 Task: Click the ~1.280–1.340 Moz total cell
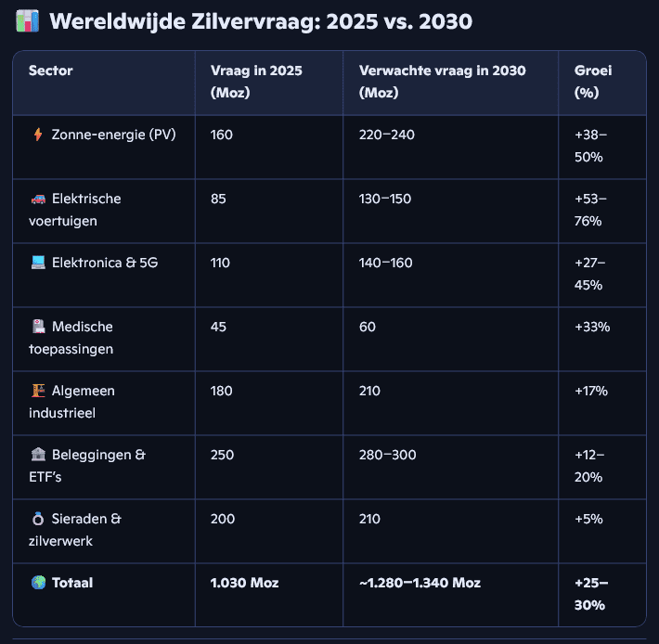pos(420,583)
